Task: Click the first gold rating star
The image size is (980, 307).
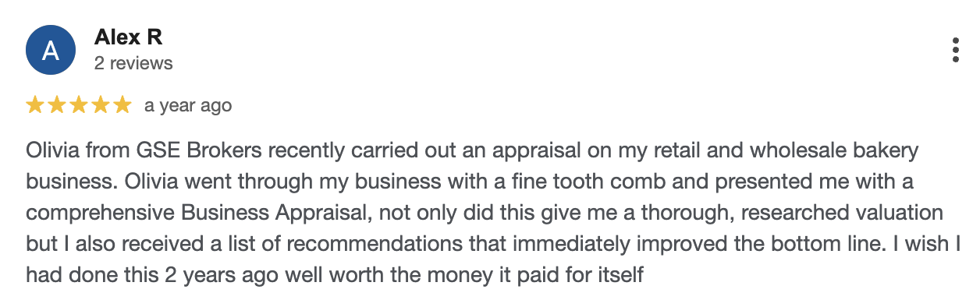Action: tap(35, 105)
